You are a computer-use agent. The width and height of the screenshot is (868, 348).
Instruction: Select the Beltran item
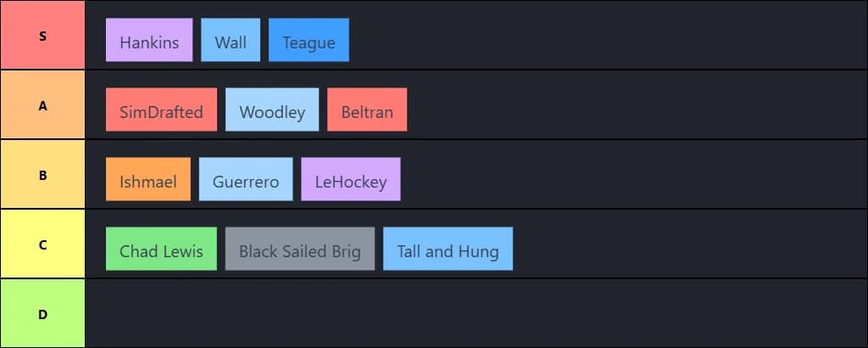point(367,109)
